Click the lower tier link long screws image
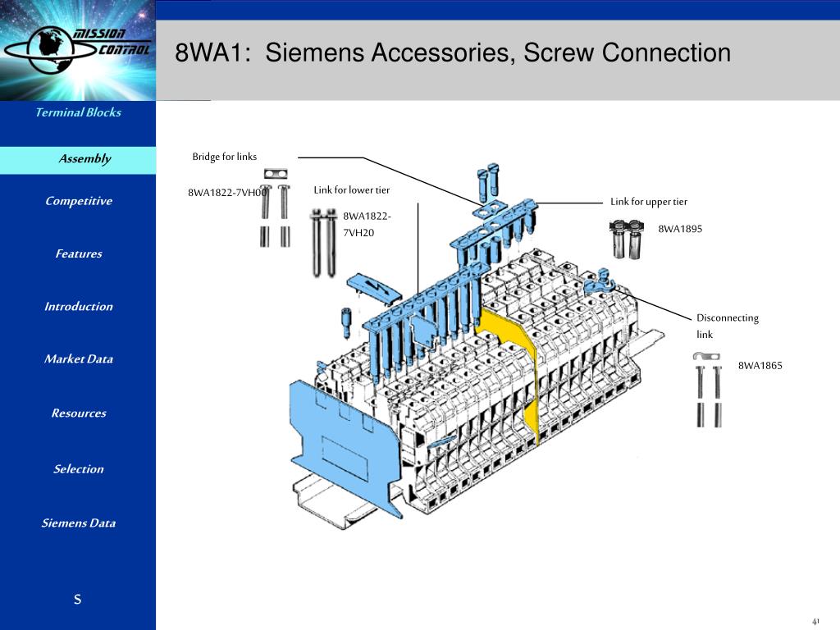Screen dimensions: 840x630 point(323,243)
